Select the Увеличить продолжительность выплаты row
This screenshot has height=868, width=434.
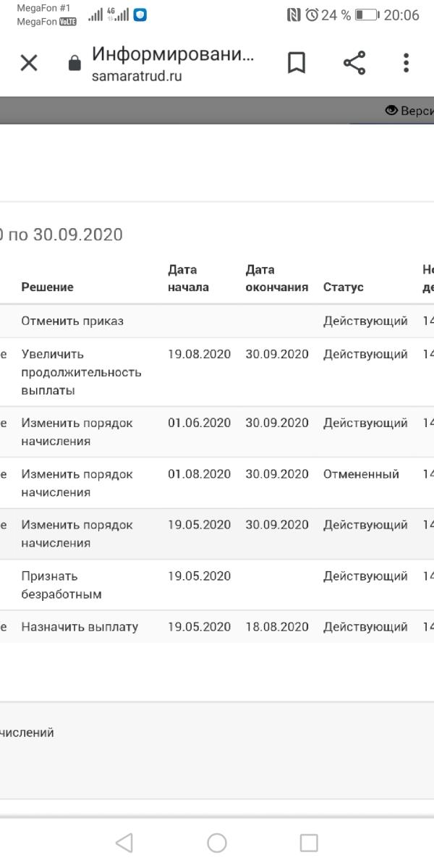[81, 372]
